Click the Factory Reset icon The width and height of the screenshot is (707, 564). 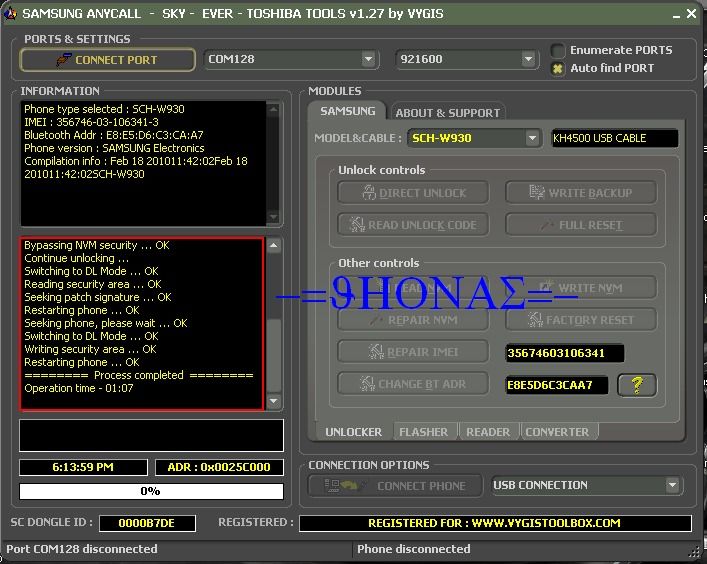tap(535, 320)
